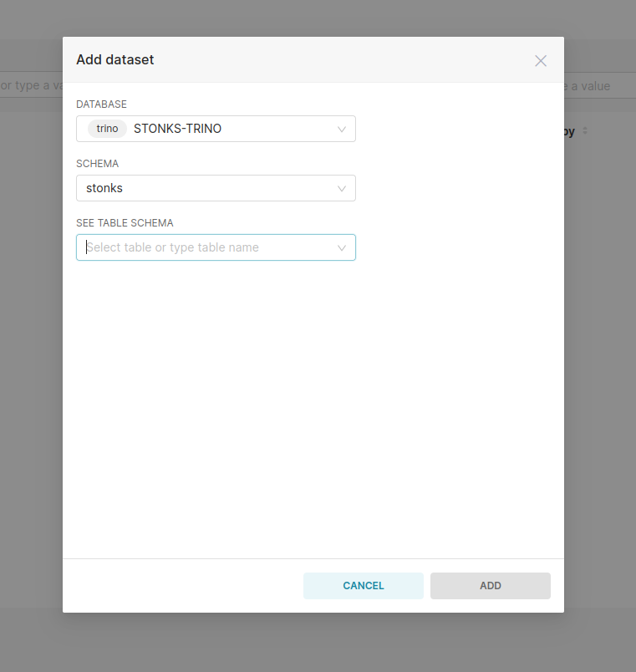Click the trino database engine badge

tap(106, 128)
